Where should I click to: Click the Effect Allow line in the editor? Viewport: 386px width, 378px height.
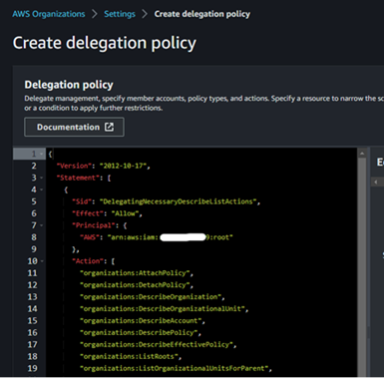coord(107,214)
